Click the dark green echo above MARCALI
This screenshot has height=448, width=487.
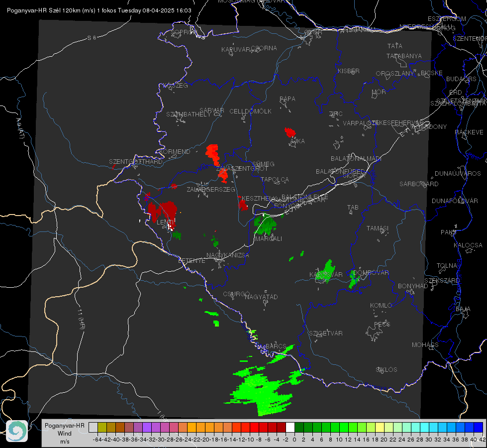(265, 224)
